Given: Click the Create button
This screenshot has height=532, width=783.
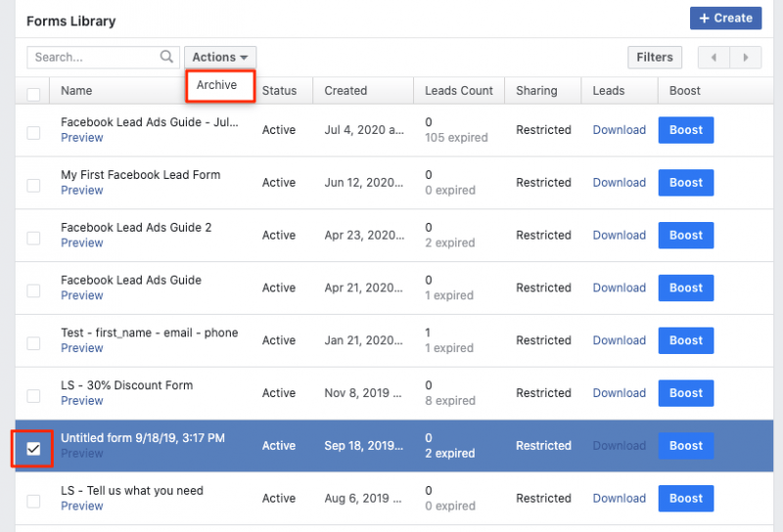Looking at the screenshot, I should (725, 18).
